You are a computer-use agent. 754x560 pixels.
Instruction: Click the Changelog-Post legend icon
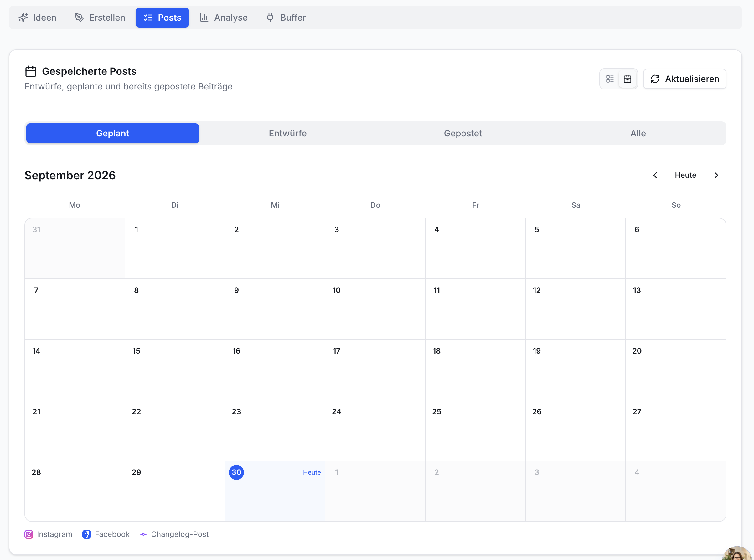[143, 534]
